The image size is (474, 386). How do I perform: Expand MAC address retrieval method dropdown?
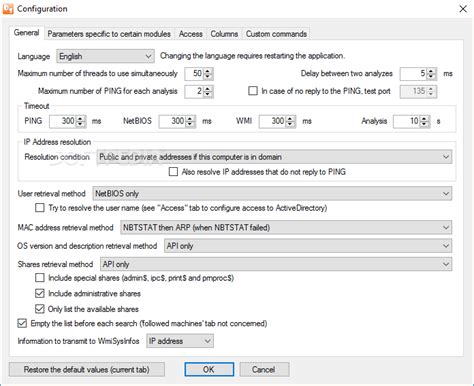pyautogui.click(x=286, y=228)
